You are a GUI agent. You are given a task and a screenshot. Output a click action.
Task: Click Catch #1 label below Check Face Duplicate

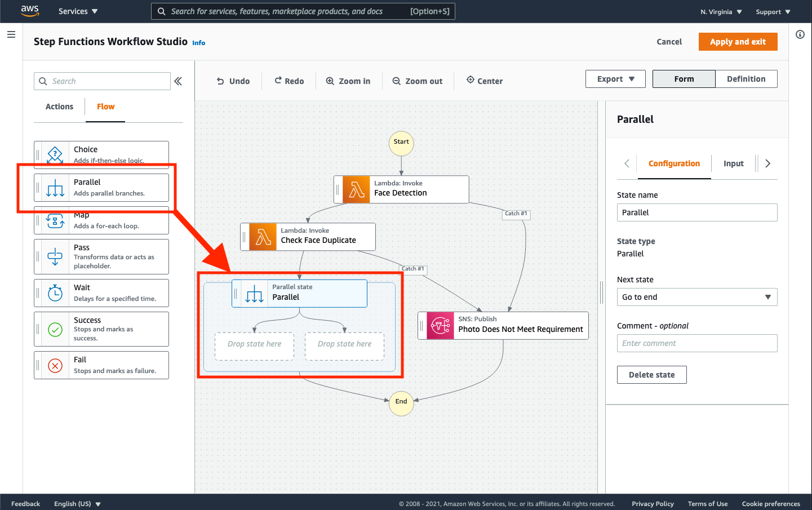[x=413, y=269]
